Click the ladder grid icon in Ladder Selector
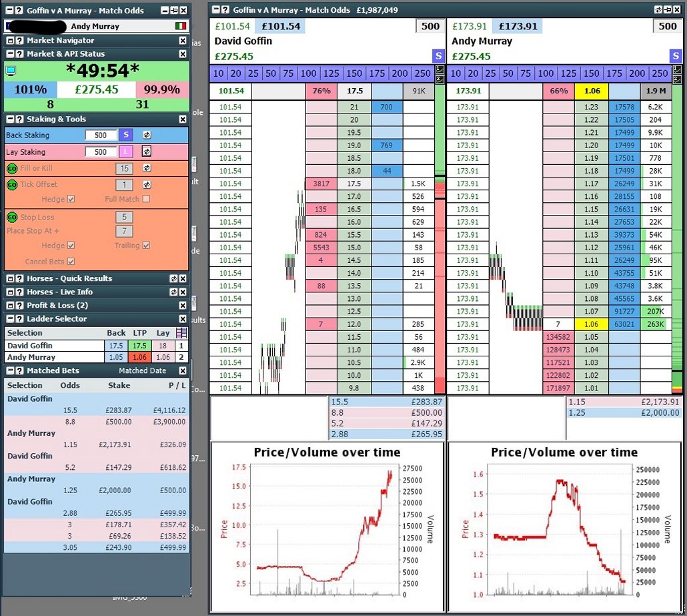This screenshot has height=616, width=687. pyautogui.click(x=181, y=332)
